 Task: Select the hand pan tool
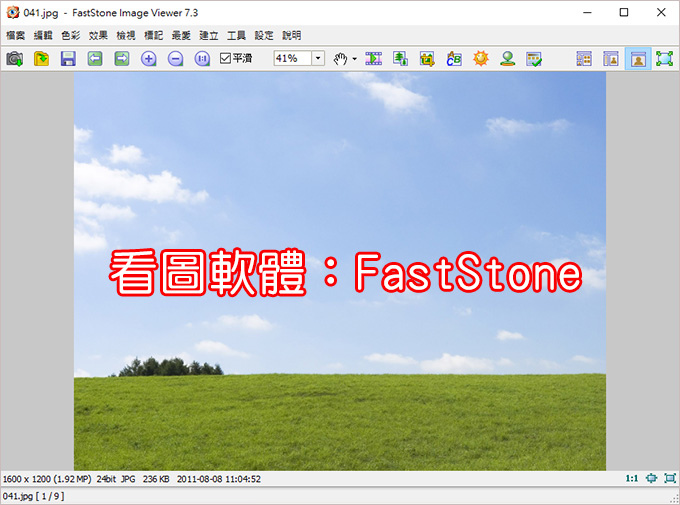point(340,59)
